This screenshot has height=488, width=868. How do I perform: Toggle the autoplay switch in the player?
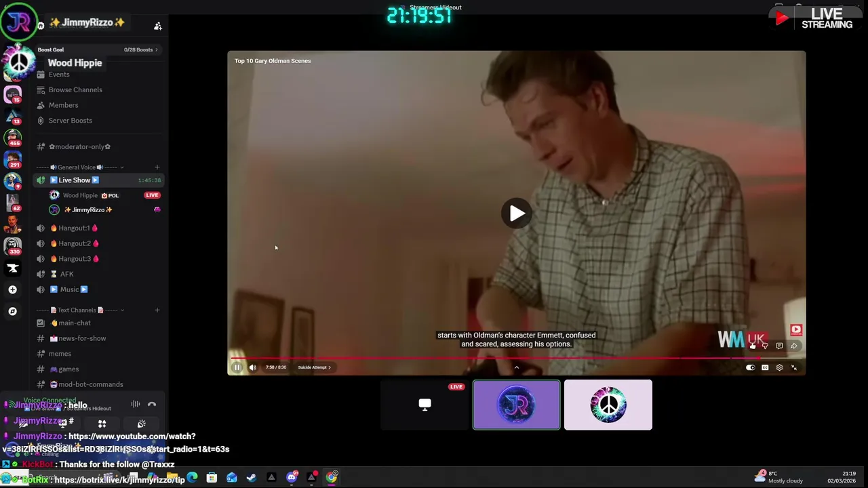[x=750, y=367]
